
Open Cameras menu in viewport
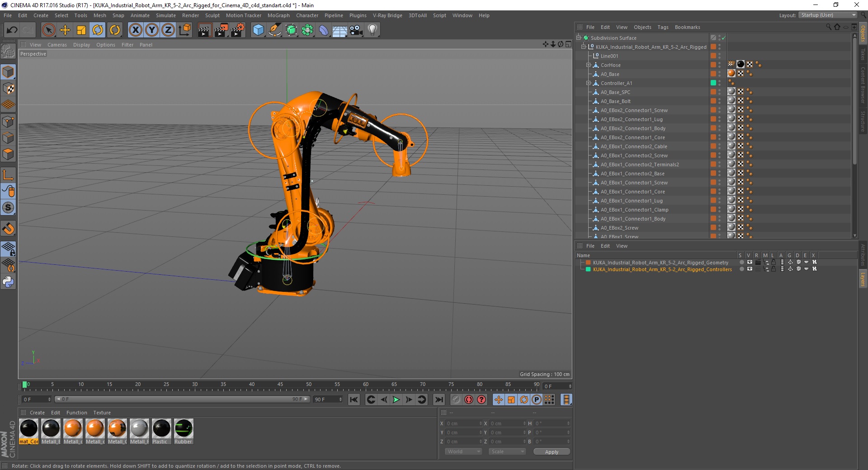(57, 45)
